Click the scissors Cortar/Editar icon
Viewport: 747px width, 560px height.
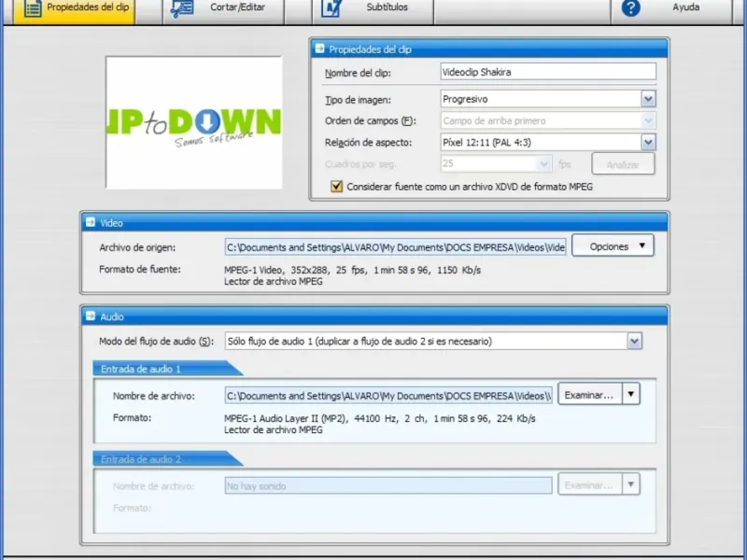tap(182, 8)
